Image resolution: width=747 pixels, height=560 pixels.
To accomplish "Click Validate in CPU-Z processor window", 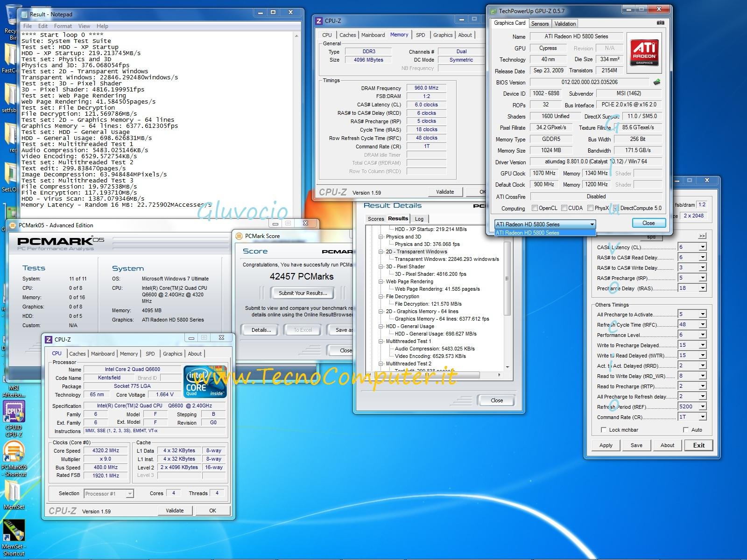I will [175, 511].
